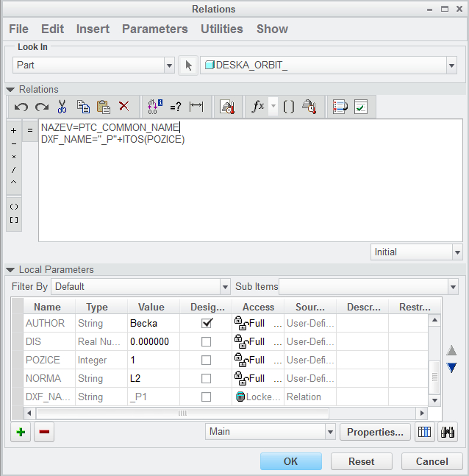Click the model selection arrow icon
The image size is (469, 476).
click(x=188, y=65)
